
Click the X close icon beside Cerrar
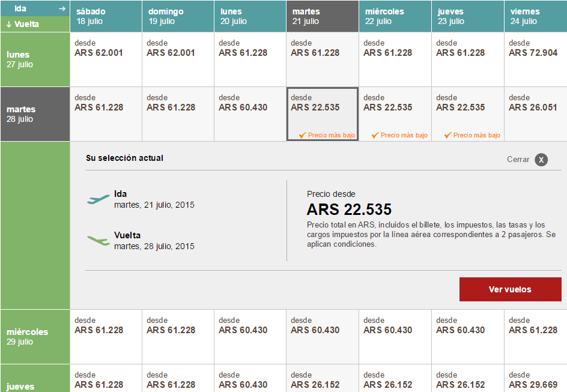tap(541, 160)
